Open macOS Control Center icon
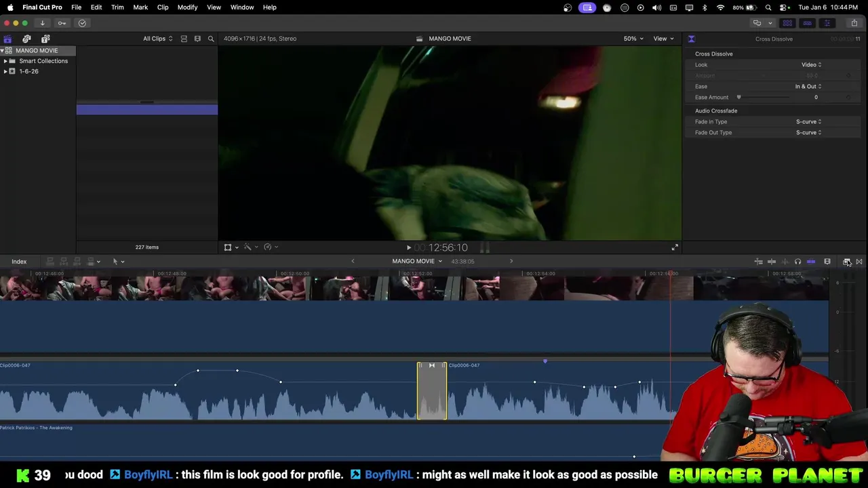The width and height of the screenshot is (868, 488). tap(785, 7)
